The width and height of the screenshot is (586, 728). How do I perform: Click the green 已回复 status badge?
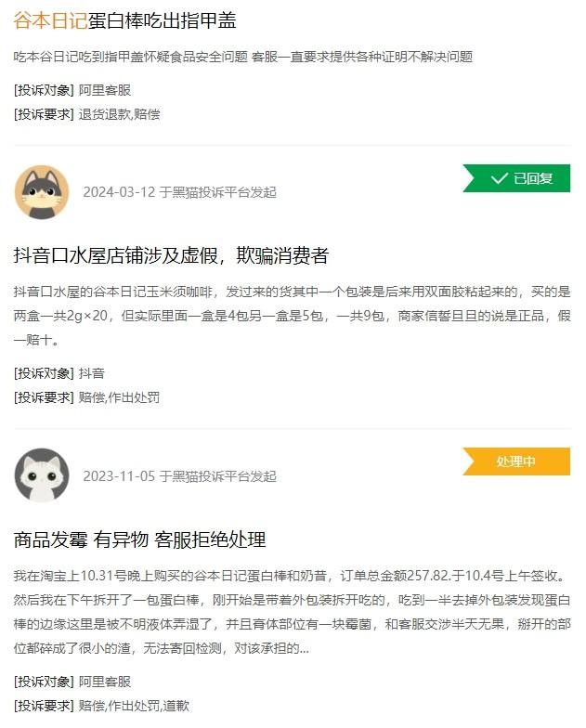tap(516, 178)
